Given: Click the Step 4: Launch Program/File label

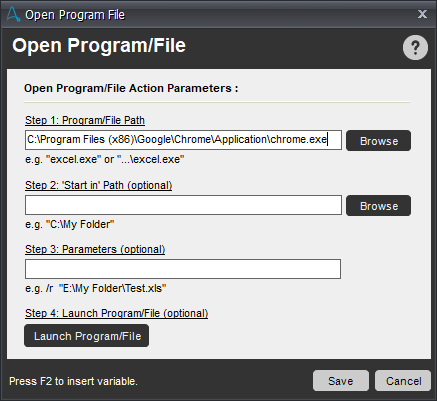Looking at the screenshot, I should pos(117,313).
